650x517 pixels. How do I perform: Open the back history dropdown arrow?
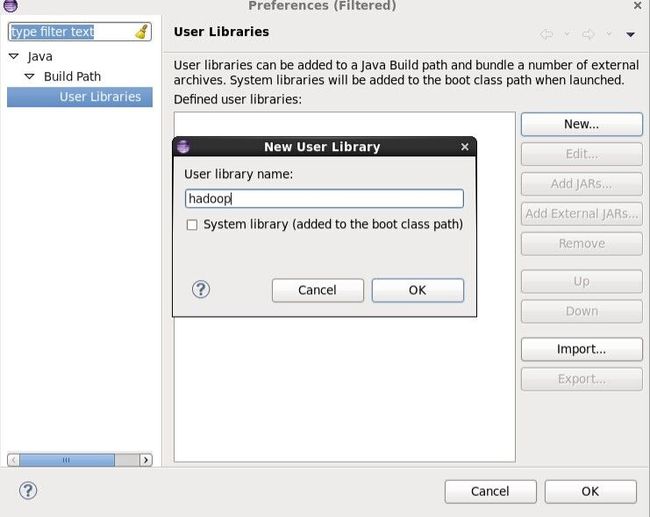point(567,34)
